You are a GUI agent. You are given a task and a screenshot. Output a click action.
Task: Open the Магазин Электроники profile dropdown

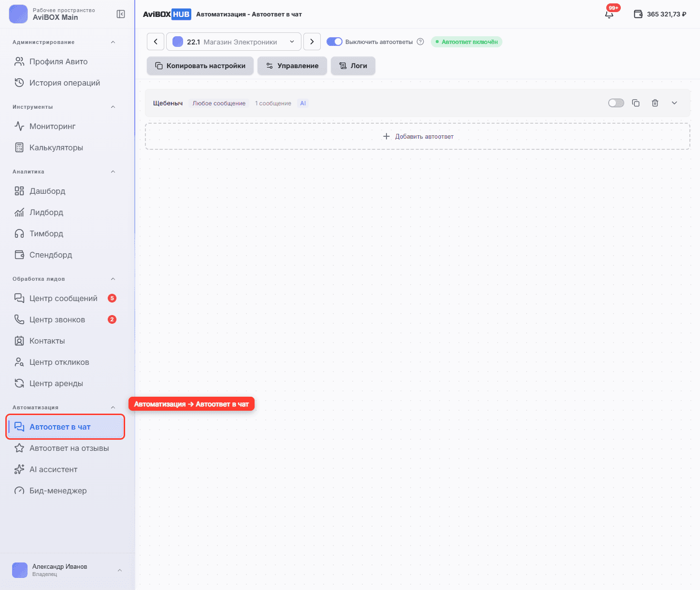click(x=234, y=42)
